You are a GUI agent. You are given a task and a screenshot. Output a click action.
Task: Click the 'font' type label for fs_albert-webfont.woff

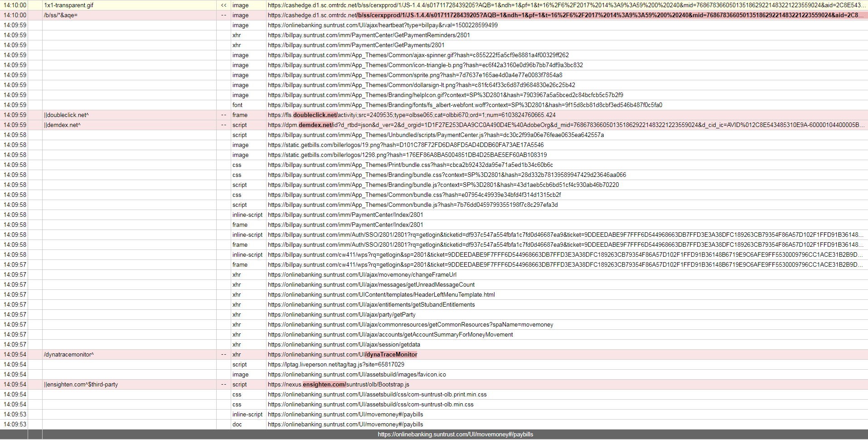pos(237,105)
